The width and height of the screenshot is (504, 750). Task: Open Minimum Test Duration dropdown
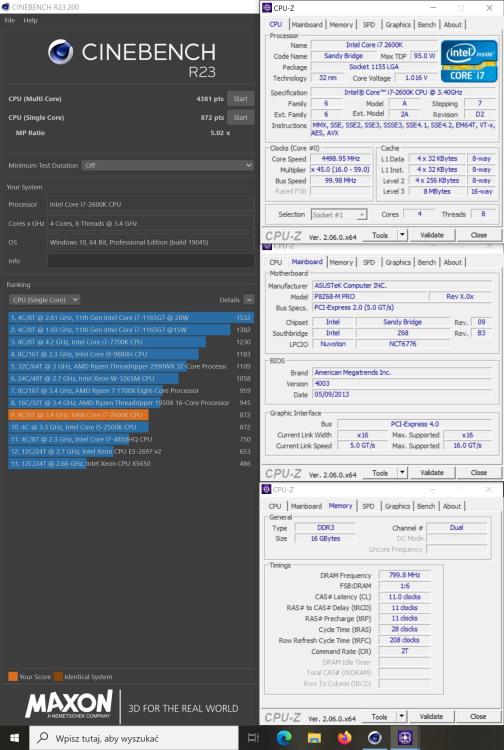(x=167, y=165)
